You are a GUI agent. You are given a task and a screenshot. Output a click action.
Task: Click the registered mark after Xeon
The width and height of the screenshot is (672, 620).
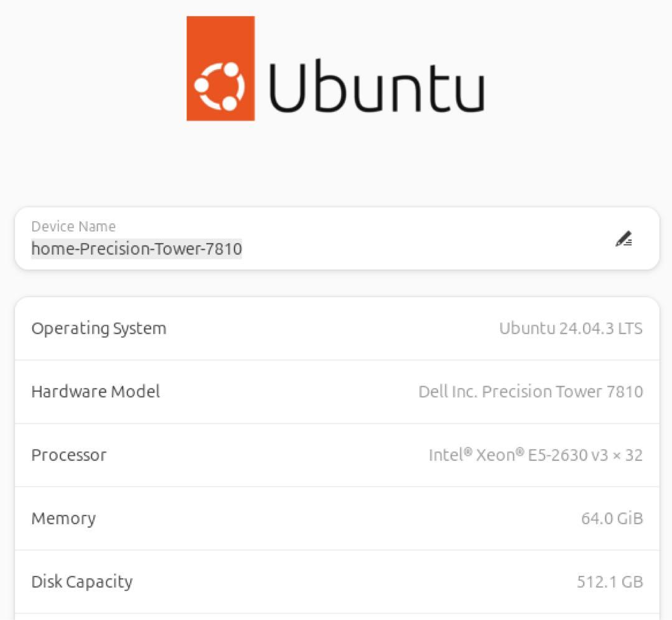[x=520, y=451]
